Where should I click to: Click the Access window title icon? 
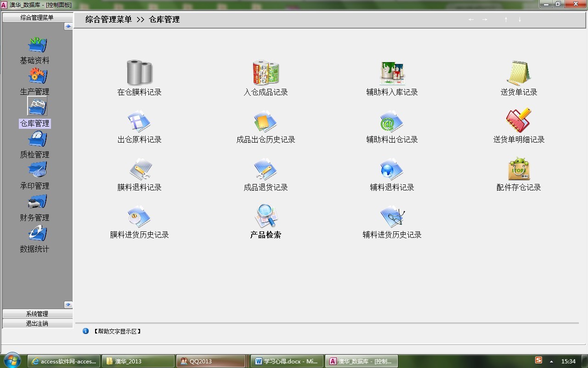point(4,4)
